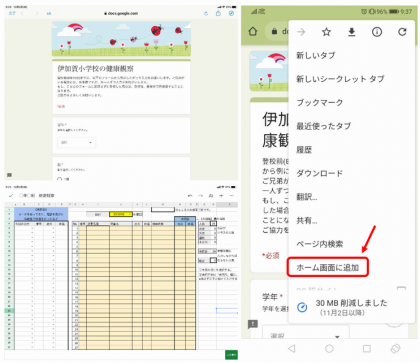Tap 伊加賀小学校の健康観察 form title
Image resolution: width=420 pixels, height=363 pixels.
tap(96, 69)
